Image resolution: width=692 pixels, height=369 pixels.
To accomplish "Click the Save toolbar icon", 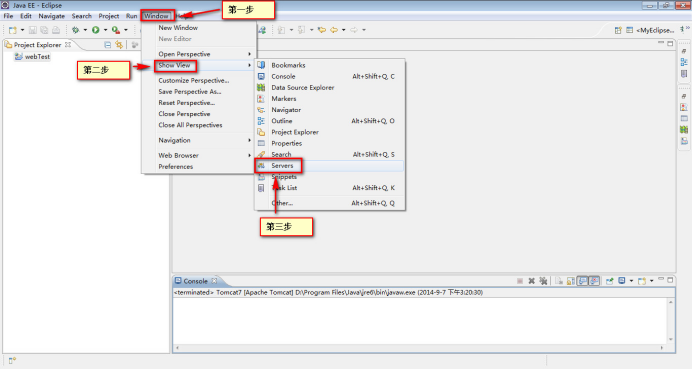I will [33, 30].
